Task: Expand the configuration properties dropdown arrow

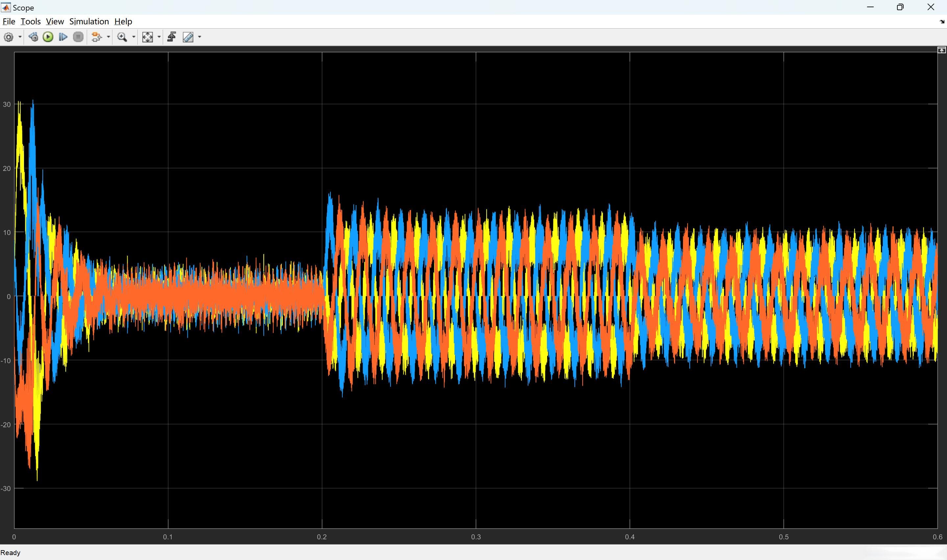Action: tap(20, 37)
